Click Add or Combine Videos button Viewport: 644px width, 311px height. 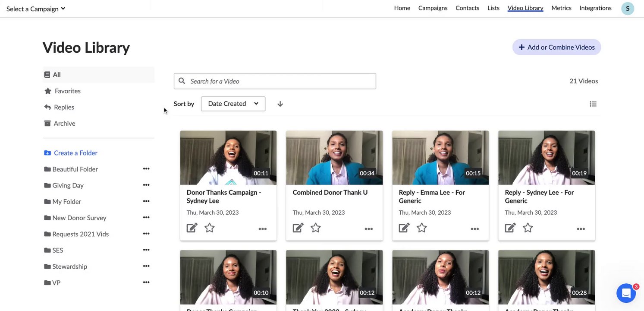point(556,47)
